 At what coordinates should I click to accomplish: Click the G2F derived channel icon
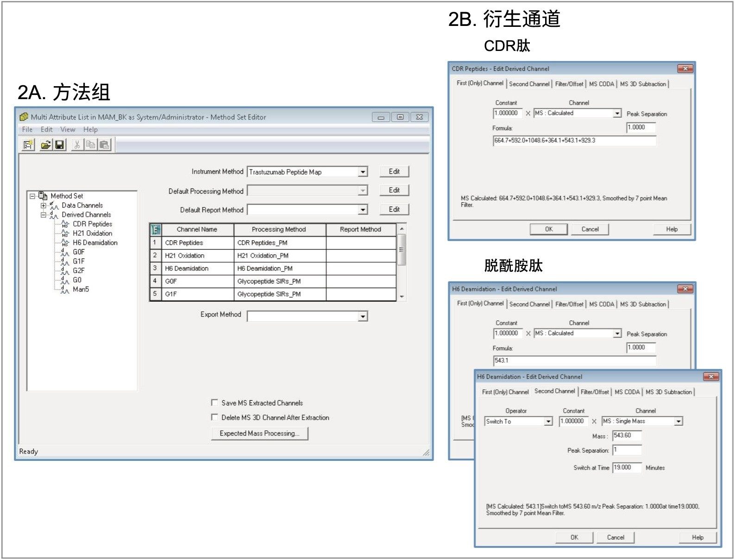(x=65, y=271)
